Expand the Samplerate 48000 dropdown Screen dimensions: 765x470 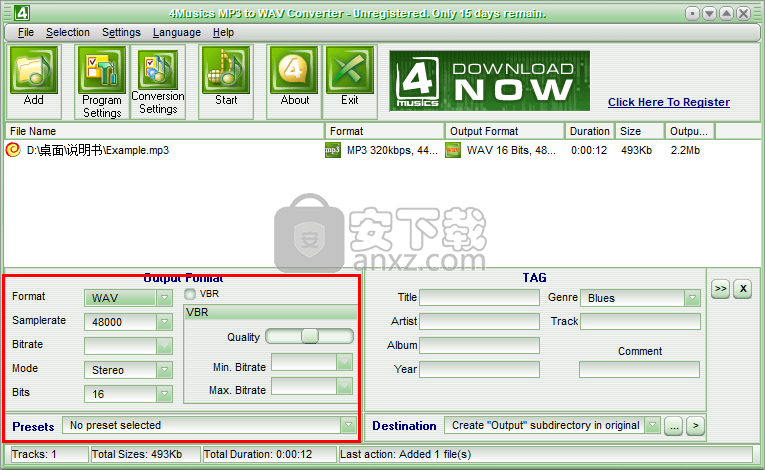click(164, 322)
